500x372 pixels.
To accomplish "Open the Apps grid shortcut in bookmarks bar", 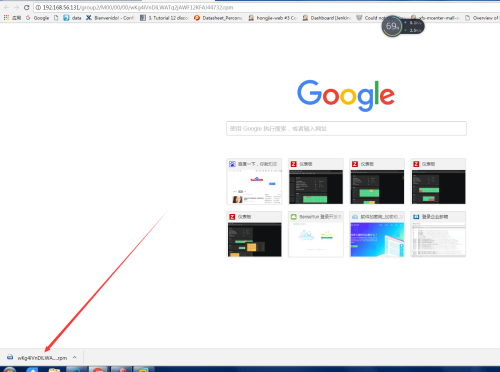I will coord(12,18).
